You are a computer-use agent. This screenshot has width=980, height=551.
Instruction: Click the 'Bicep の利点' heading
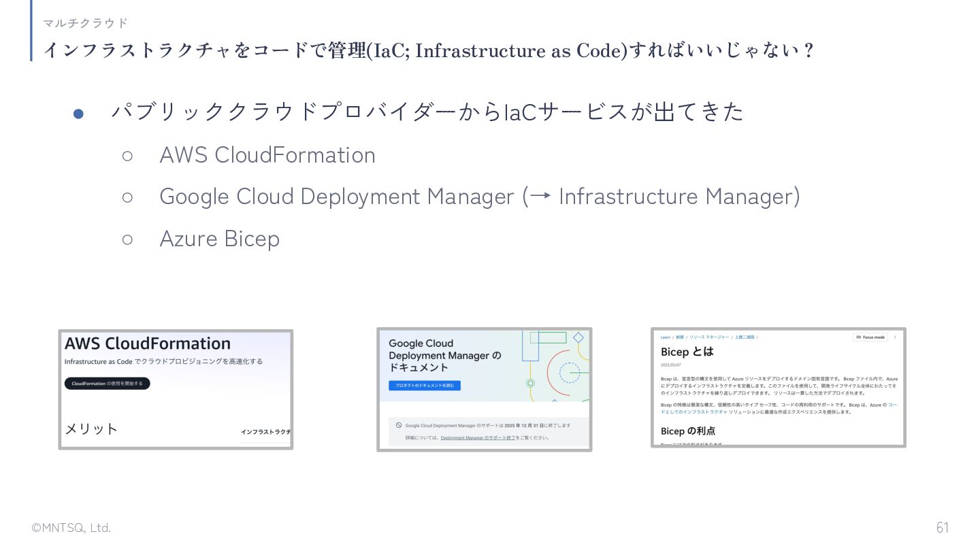click(688, 431)
